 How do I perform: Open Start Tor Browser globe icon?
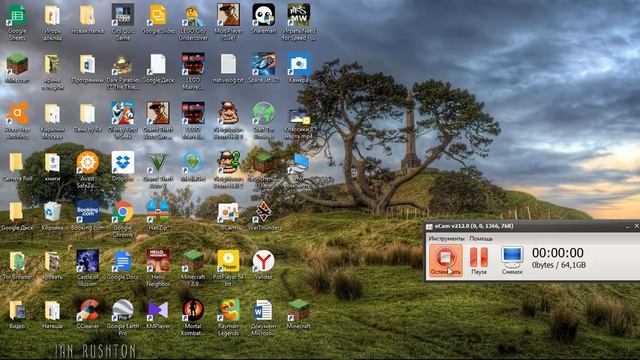[263, 121]
